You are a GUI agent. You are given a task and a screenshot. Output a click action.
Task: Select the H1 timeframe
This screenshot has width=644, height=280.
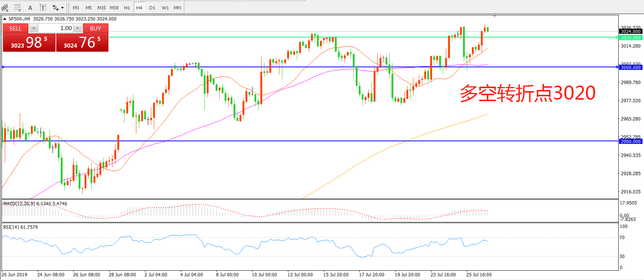pos(127,8)
